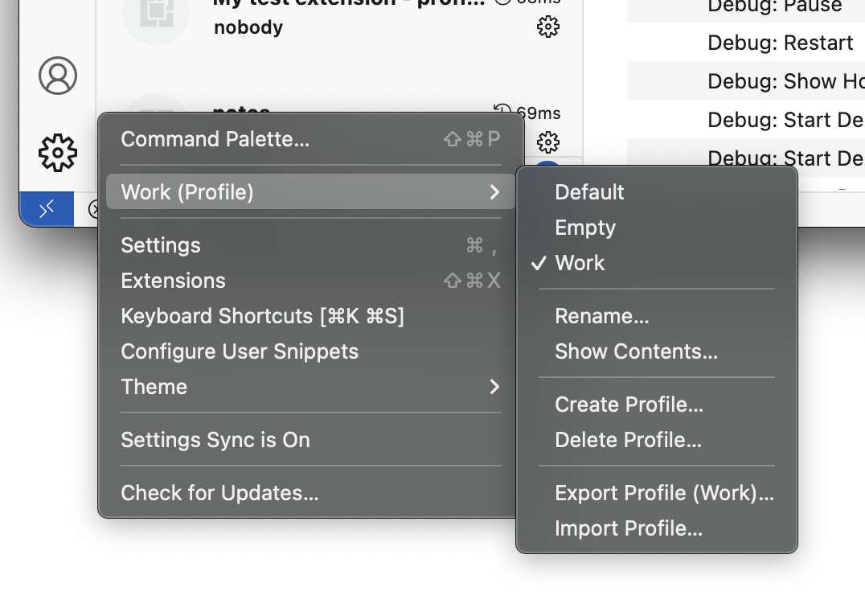Viewport: 865px width, 616px height.
Task: Select Keyboard Shortcuts from the menu
Action: pos(263,315)
